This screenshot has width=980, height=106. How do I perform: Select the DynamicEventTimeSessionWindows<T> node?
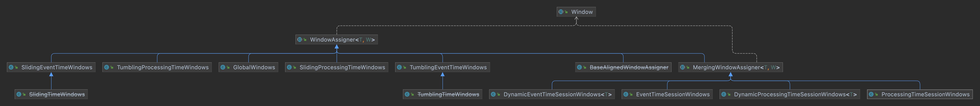(x=552, y=94)
